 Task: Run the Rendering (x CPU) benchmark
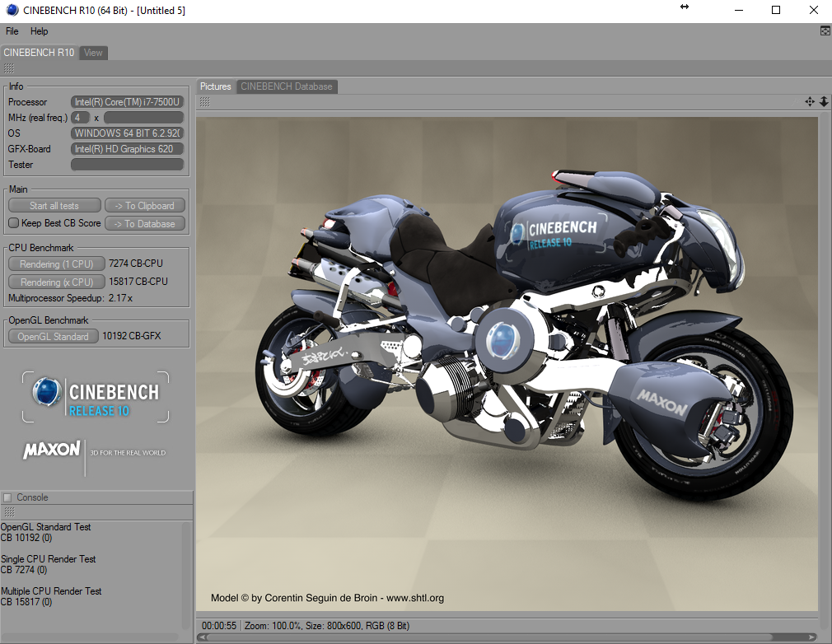click(57, 282)
